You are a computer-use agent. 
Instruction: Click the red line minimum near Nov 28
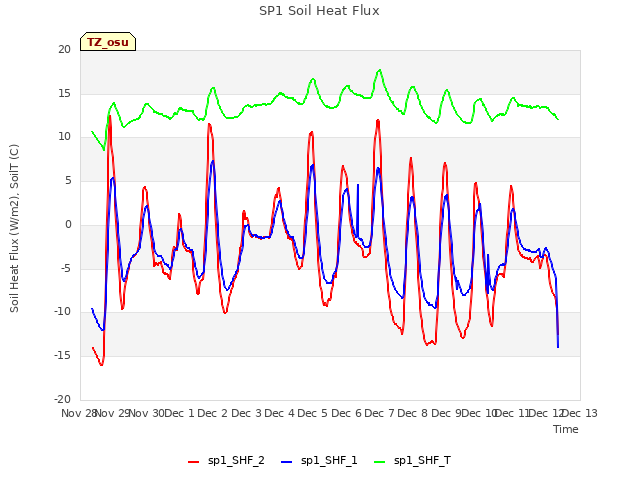pos(101,364)
